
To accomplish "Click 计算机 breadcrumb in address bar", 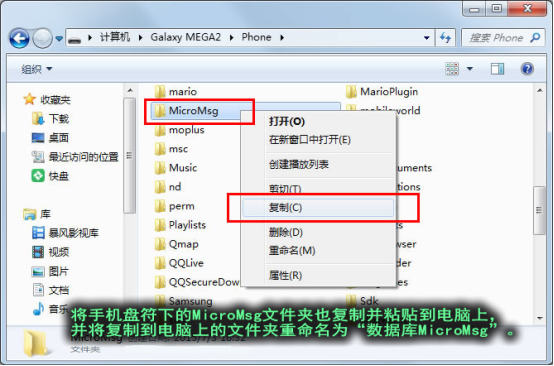I will click(115, 37).
